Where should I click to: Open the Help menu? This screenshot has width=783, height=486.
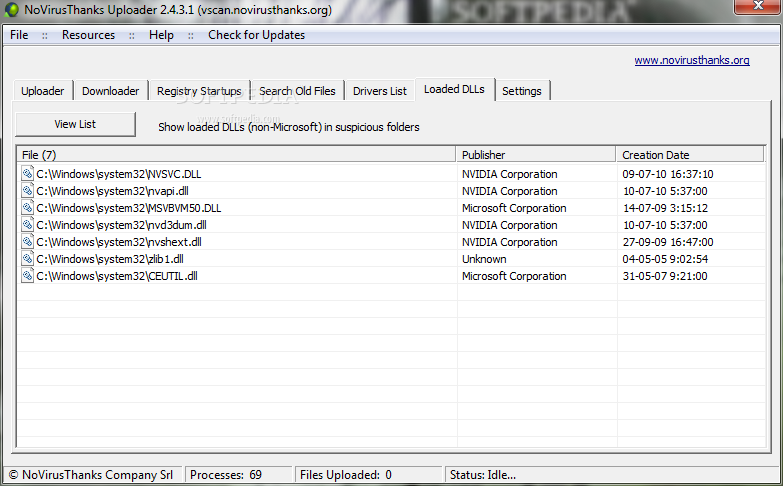[x=161, y=35]
